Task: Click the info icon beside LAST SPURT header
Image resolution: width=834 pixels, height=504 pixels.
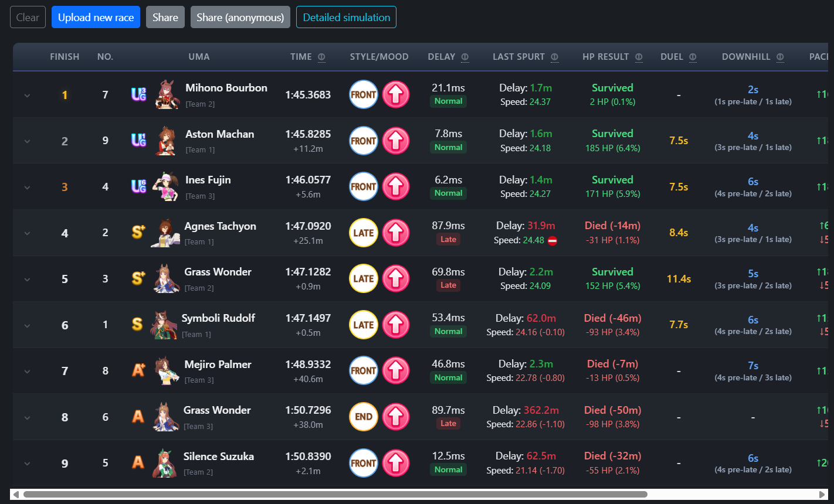Action: coord(554,57)
